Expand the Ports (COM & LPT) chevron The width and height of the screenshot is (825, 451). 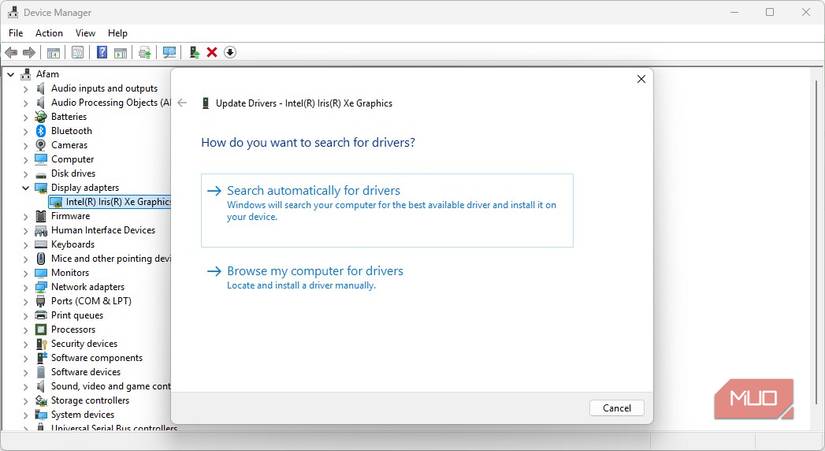(25, 302)
